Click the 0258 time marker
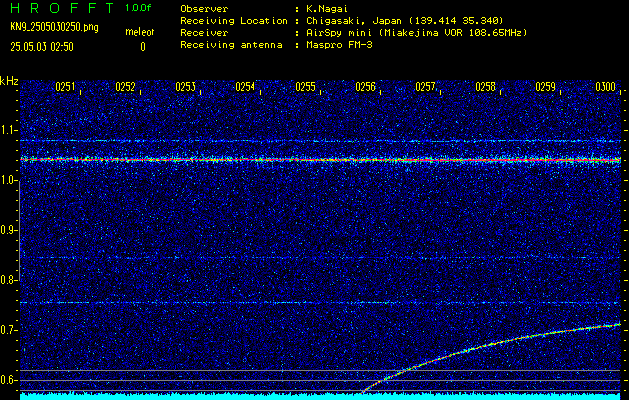The height and width of the screenshot is (400, 629). pyautogui.click(x=485, y=87)
